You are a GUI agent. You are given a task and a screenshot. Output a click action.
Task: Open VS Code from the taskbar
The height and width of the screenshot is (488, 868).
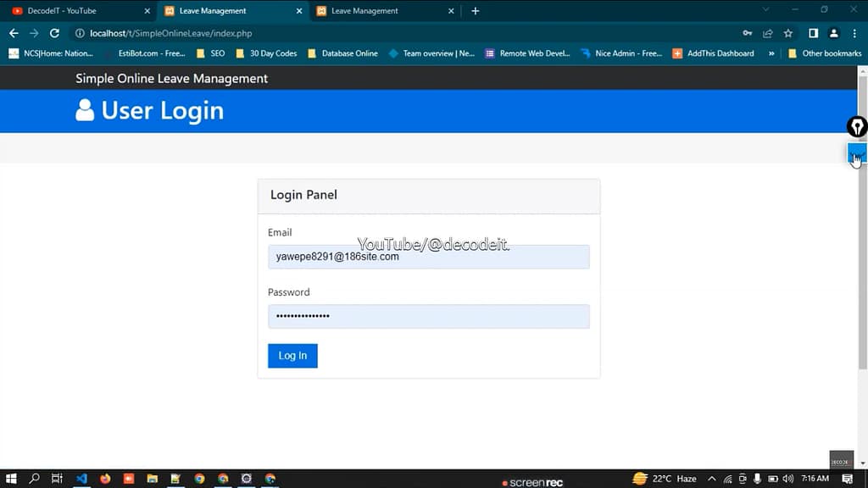tap(81, 479)
